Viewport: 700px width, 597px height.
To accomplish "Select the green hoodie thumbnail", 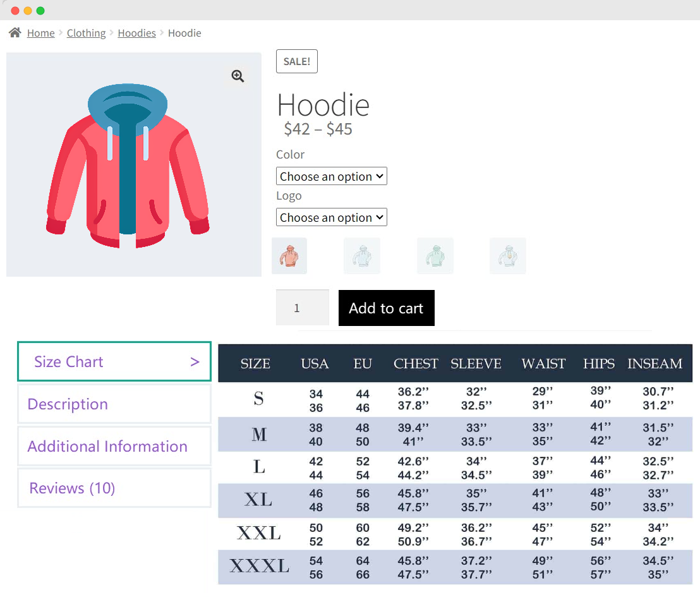I will point(435,255).
